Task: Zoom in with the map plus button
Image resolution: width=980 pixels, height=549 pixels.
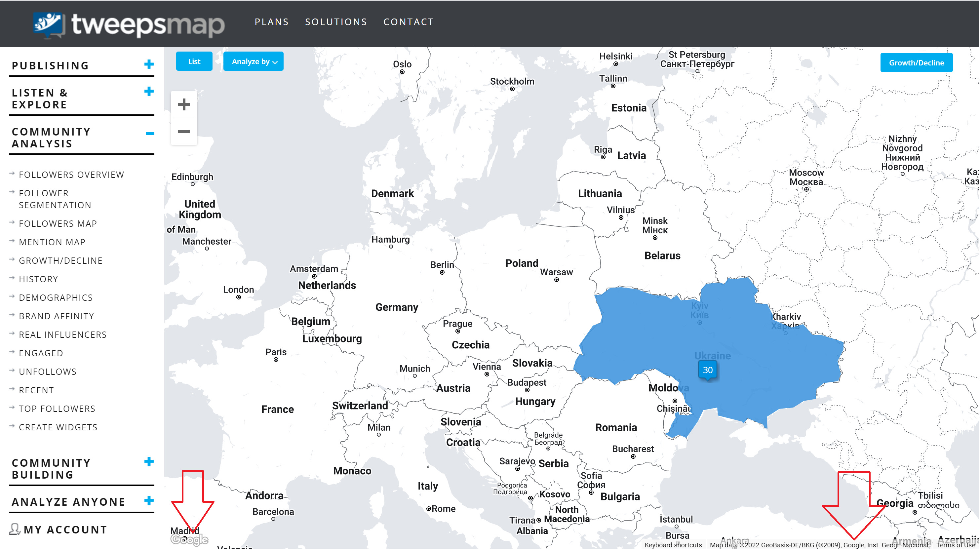Action: pyautogui.click(x=184, y=104)
